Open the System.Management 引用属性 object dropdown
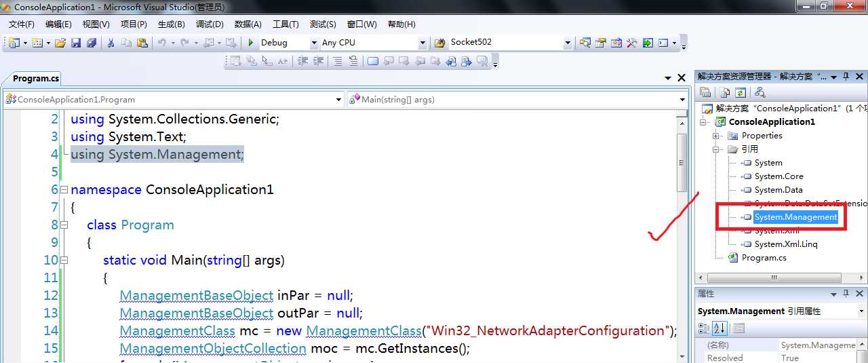Image resolution: width=868 pixels, height=363 pixels. click(x=862, y=311)
